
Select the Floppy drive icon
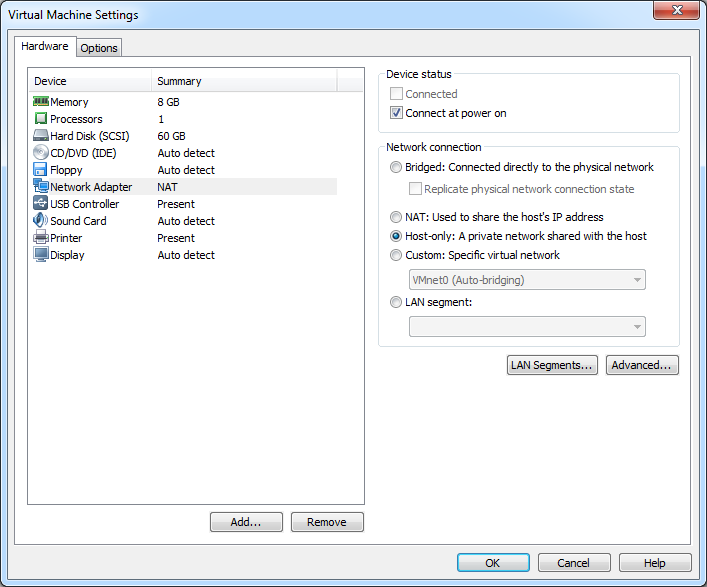point(41,170)
